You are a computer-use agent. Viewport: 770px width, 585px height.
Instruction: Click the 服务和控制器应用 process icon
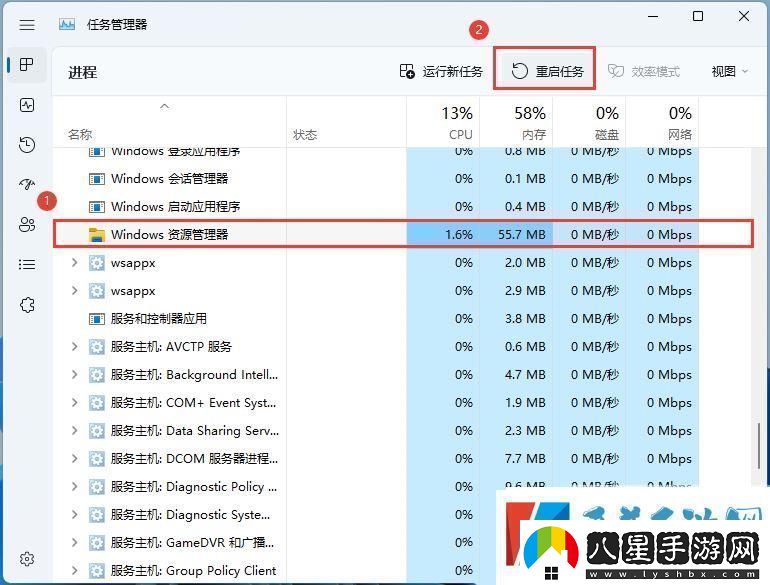coord(97,319)
